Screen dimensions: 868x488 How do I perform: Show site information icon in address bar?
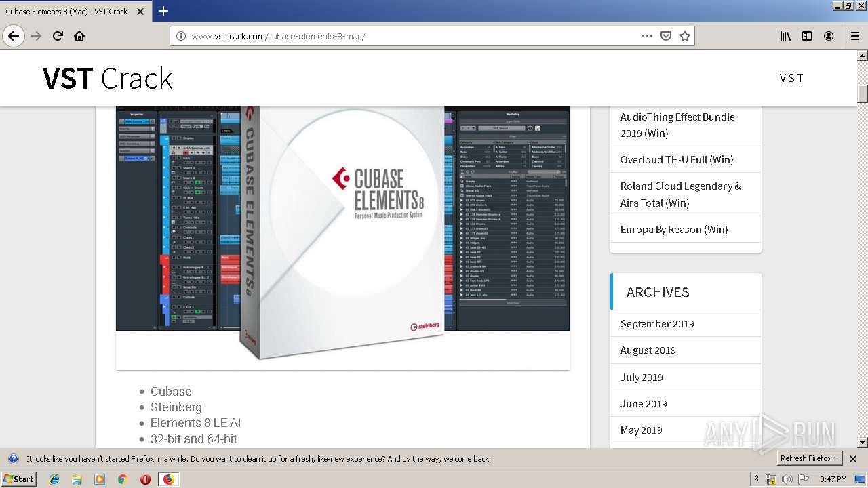click(180, 36)
